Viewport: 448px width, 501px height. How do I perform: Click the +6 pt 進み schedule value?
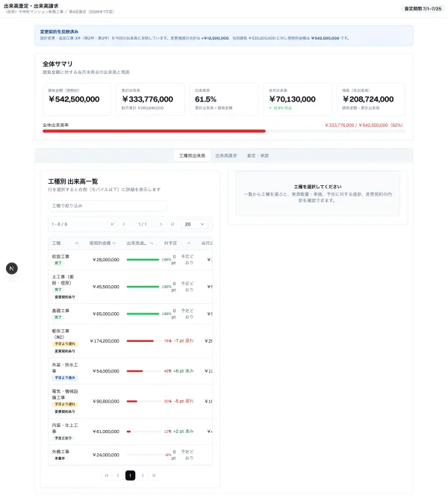point(184,371)
